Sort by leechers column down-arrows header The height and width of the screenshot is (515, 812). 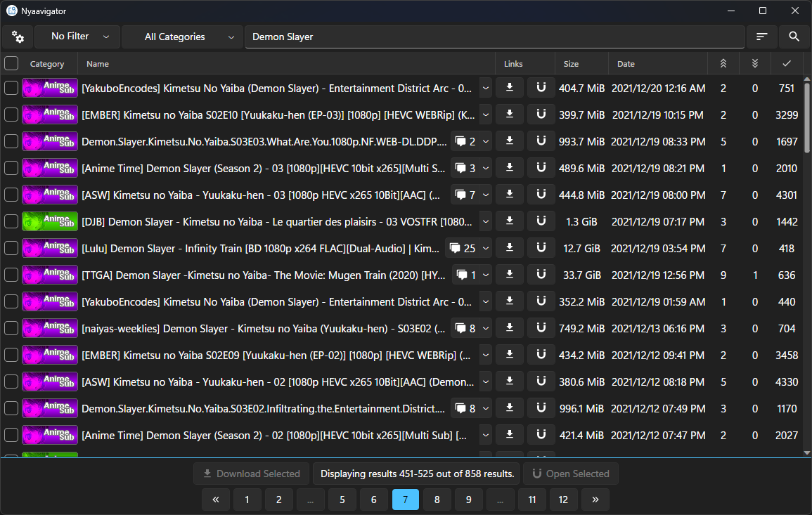[x=754, y=64]
